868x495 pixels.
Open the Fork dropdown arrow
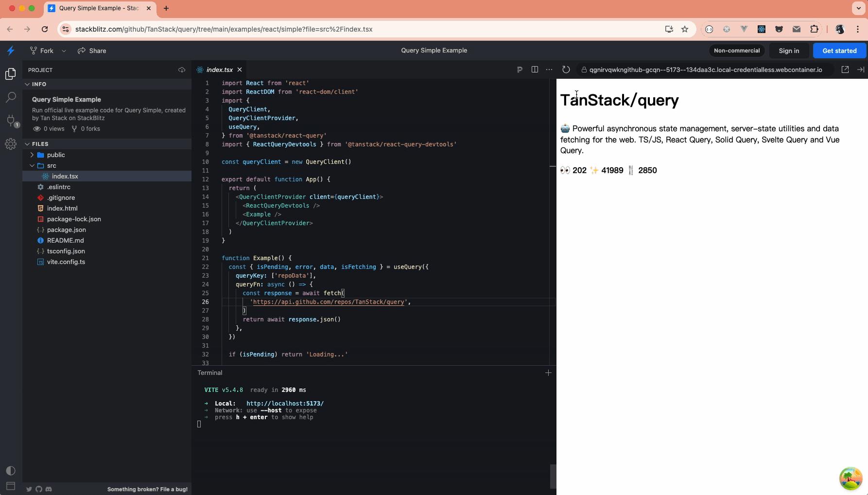[x=64, y=51]
